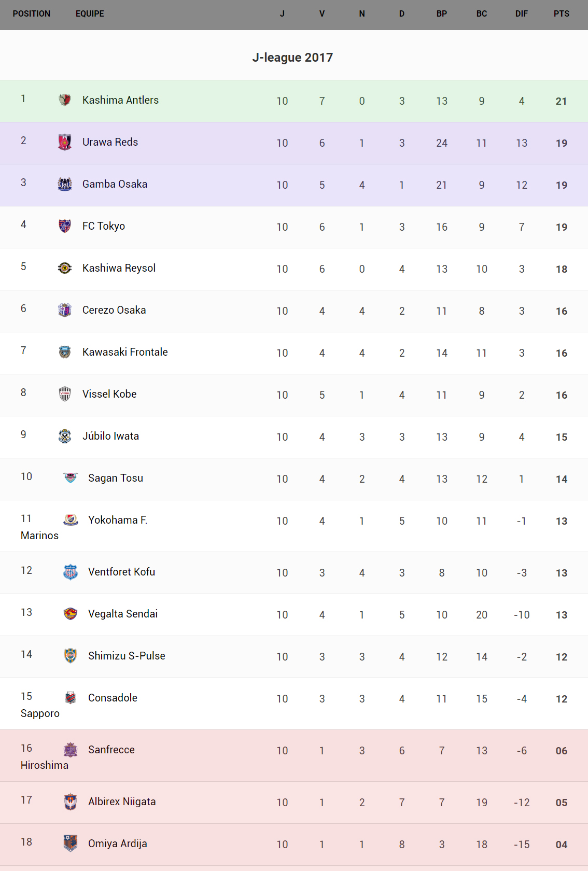
Task: Click the Kashima Antlers club crest
Action: pyautogui.click(x=65, y=100)
